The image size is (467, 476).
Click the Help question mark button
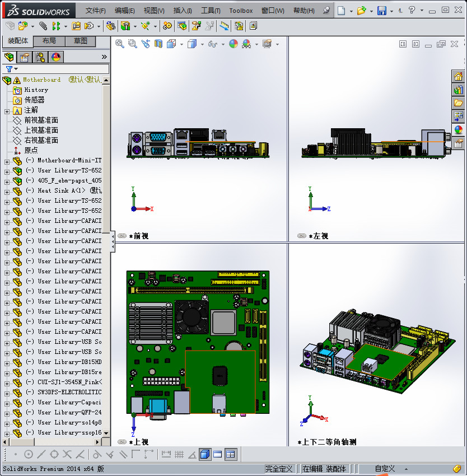tap(412, 10)
